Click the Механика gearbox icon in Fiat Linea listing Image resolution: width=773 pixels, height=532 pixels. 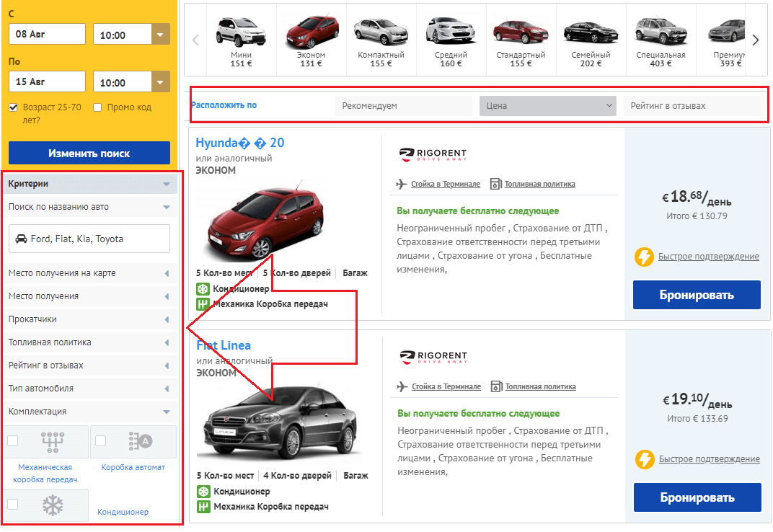(203, 506)
